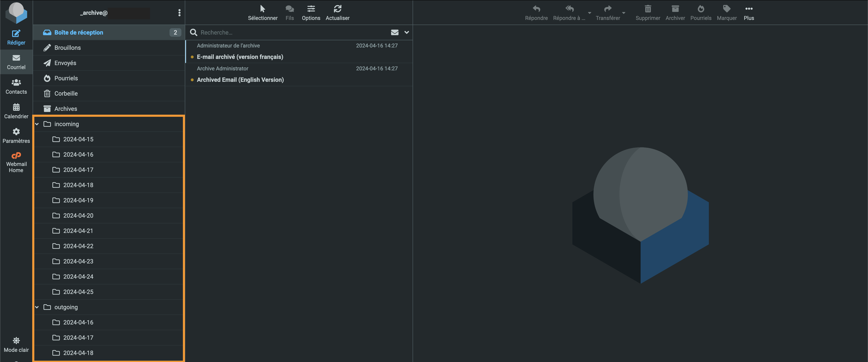Image resolution: width=868 pixels, height=362 pixels.
Task: Open the Archives folder
Action: pos(109,109)
